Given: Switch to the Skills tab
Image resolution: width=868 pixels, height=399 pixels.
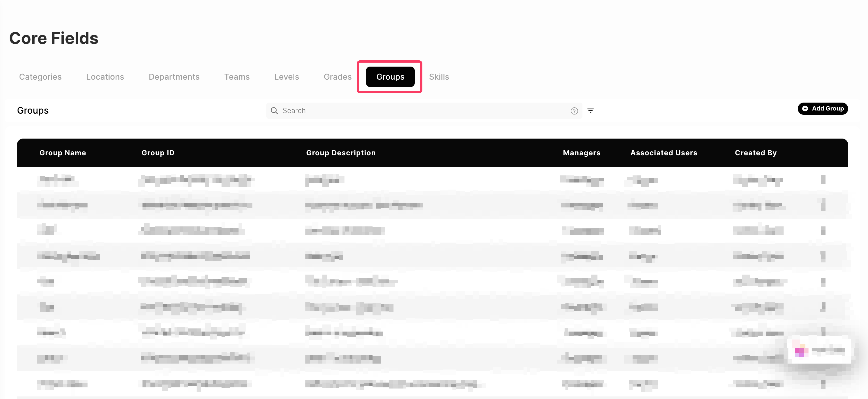Looking at the screenshot, I should (439, 77).
